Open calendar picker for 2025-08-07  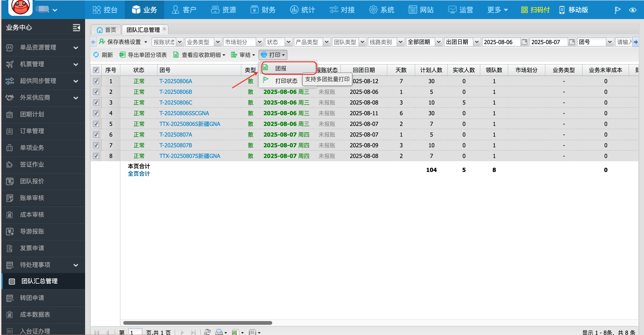pyautogui.click(x=572, y=42)
